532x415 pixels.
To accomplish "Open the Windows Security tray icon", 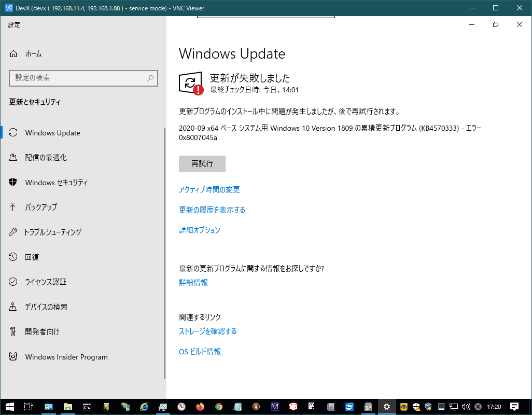I will [x=416, y=407].
